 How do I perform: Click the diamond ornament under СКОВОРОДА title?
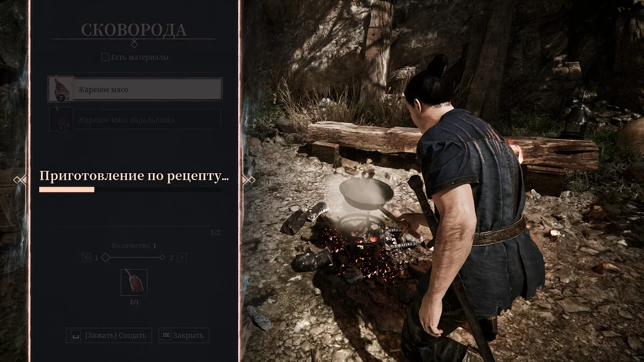134,43
